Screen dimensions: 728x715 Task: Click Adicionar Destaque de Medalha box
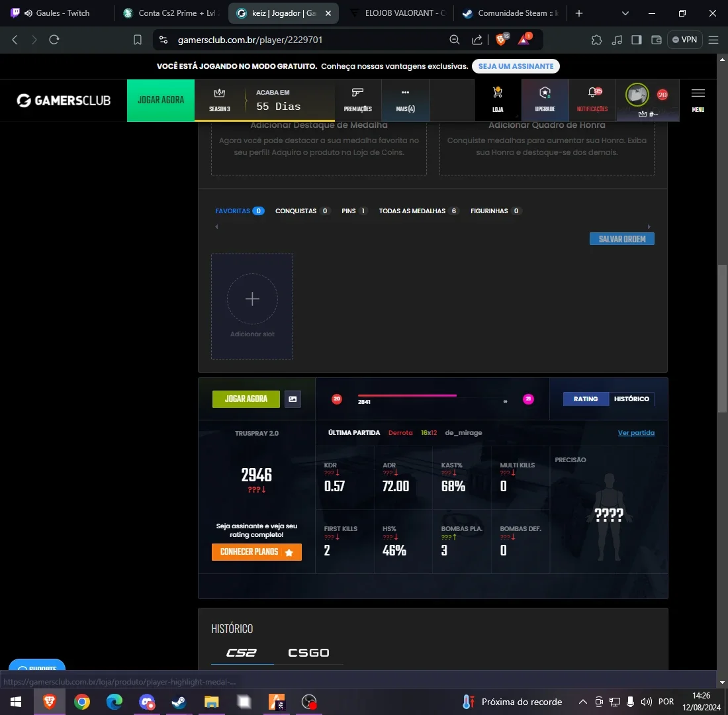(319, 146)
